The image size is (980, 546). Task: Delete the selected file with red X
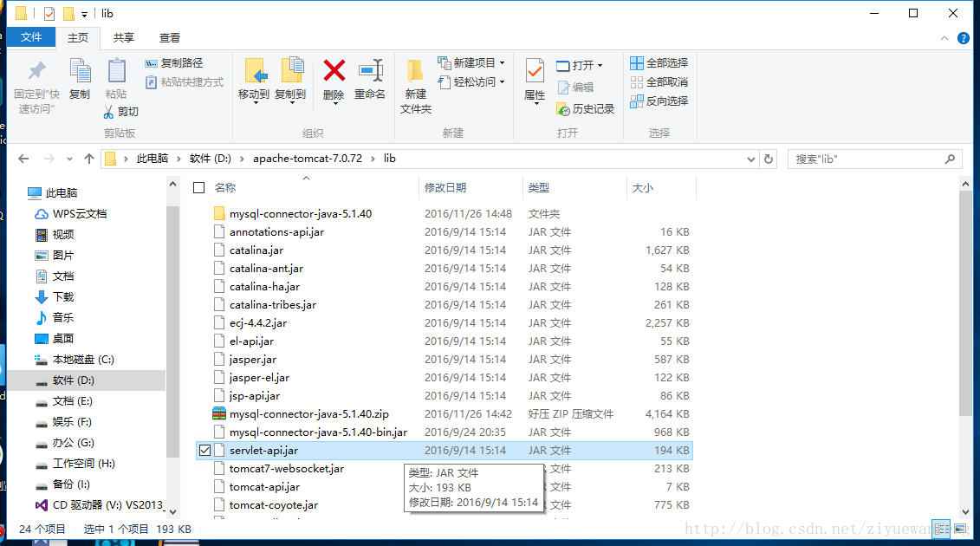pos(334,70)
